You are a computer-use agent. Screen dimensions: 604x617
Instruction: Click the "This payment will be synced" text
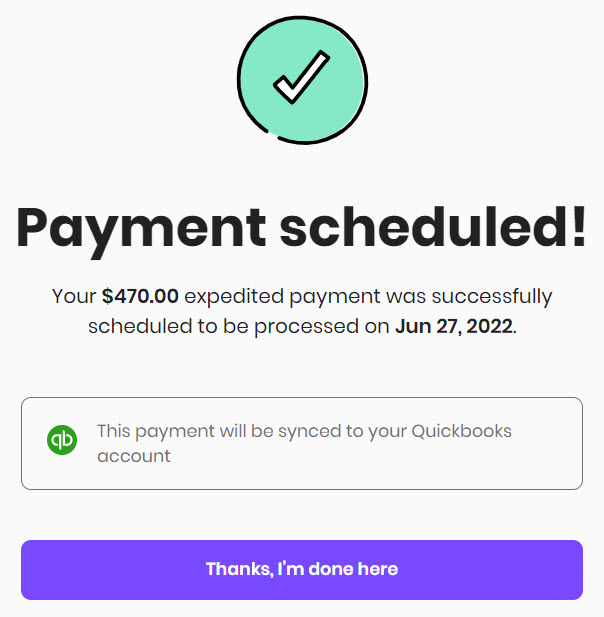(216, 431)
